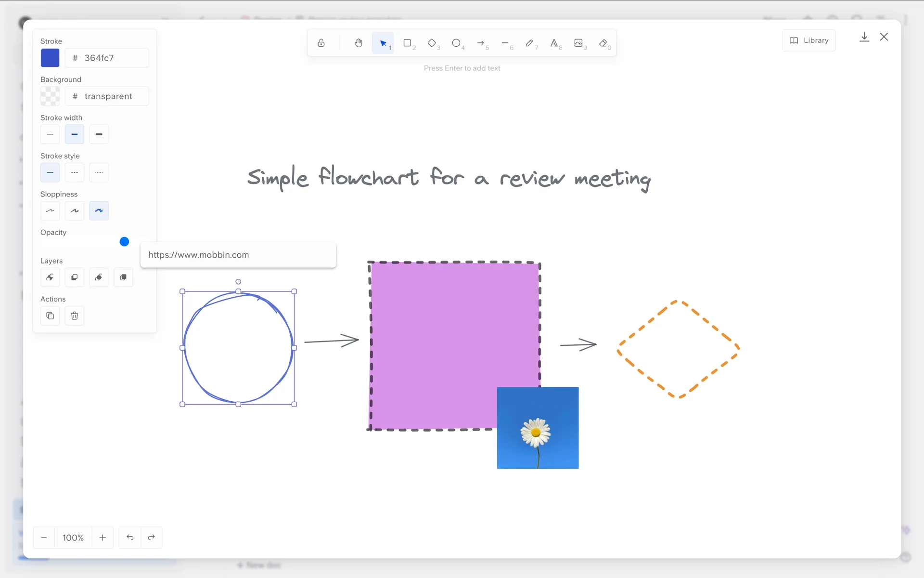This screenshot has width=924, height=578.
Task: Select the Hand pan tool
Action: 359,43
